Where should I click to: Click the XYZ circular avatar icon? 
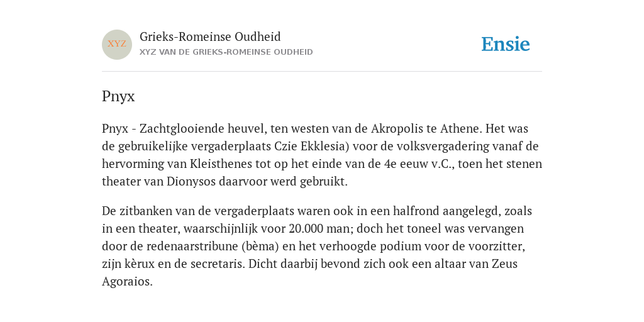click(x=117, y=45)
